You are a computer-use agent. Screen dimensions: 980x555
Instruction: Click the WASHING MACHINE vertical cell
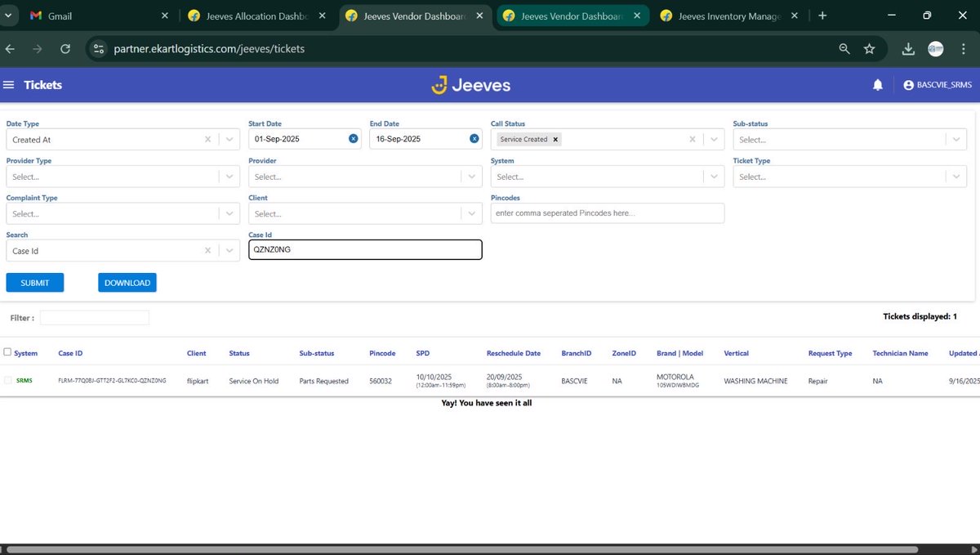click(x=756, y=381)
